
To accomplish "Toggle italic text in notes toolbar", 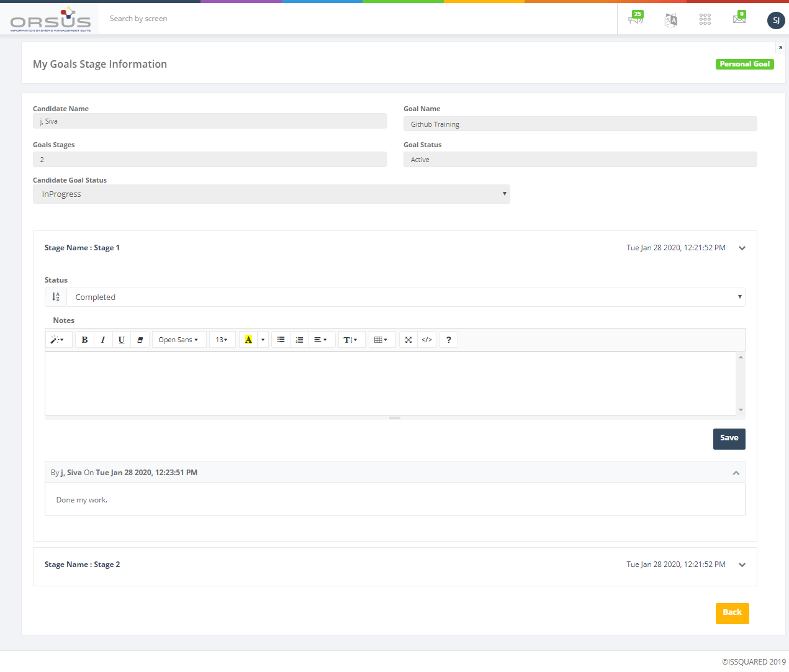I will click(103, 340).
